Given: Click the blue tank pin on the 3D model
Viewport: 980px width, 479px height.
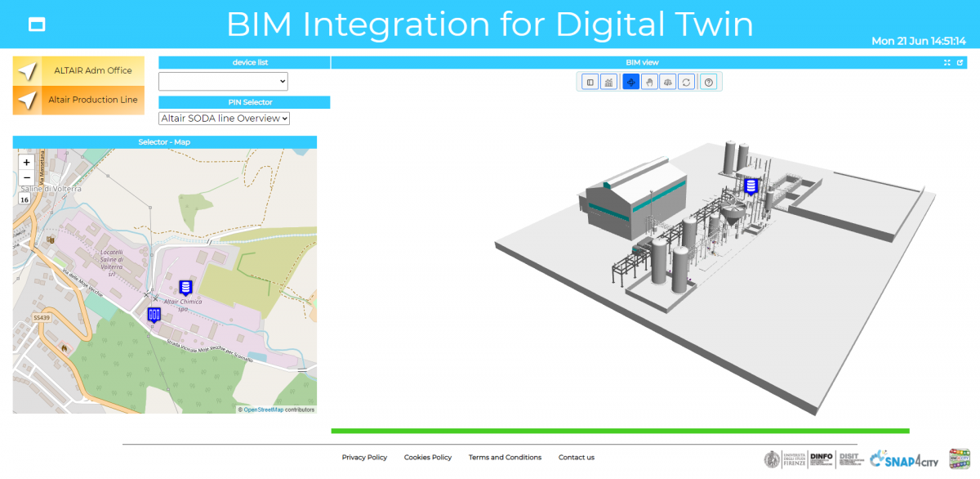Looking at the screenshot, I should (x=751, y=186).
